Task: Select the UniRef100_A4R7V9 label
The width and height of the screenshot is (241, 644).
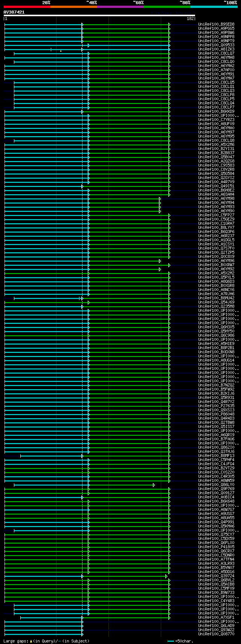Action: (x=216, y=182)
